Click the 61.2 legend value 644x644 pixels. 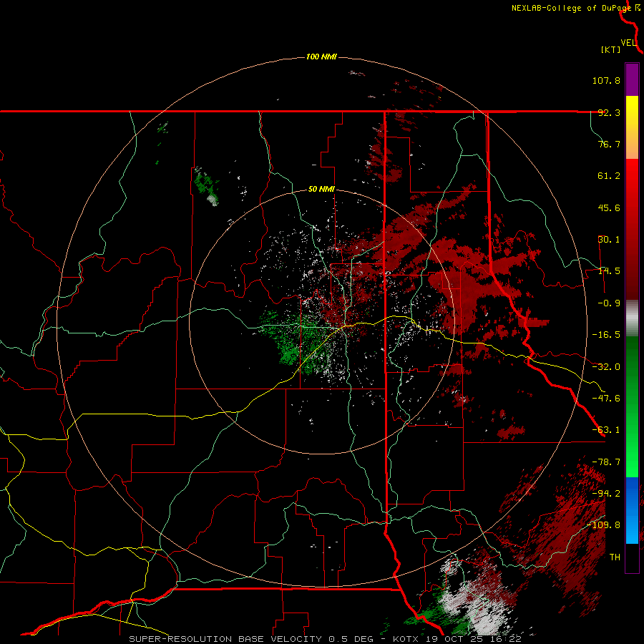(x=609, y=176)
